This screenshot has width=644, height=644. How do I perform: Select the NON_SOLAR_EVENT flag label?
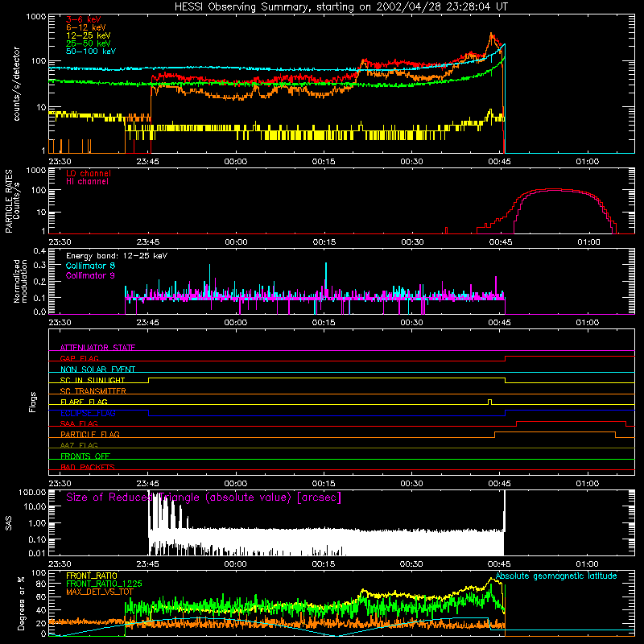tap(97, 369)
